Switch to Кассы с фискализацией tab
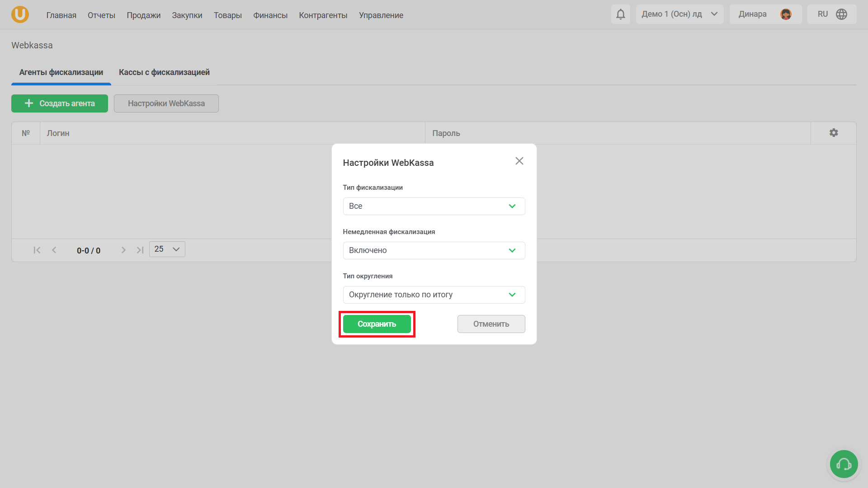This screenshot has width=868, height=488. pyautogui.click(x=164, y=72)
